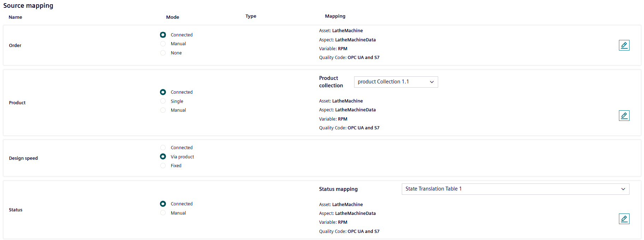Select Connected mode for Design speed

pos(163,147)
